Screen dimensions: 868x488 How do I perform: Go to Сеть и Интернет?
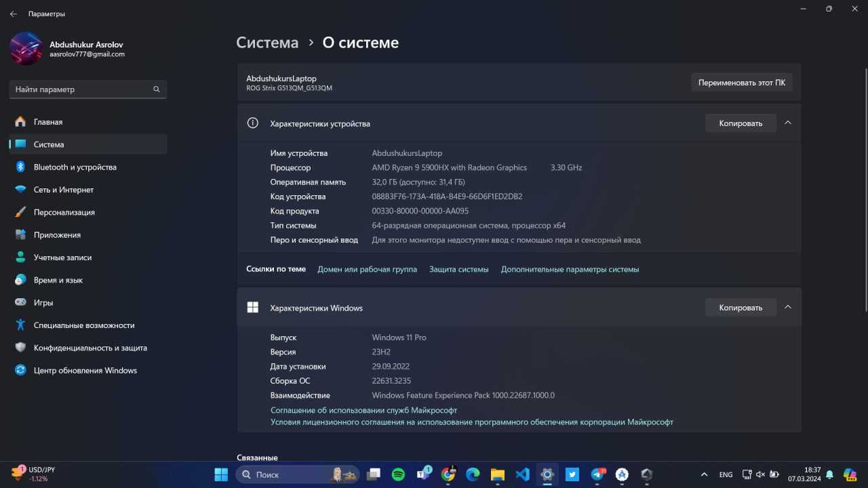pyautogui.click(x=88, y=190)
